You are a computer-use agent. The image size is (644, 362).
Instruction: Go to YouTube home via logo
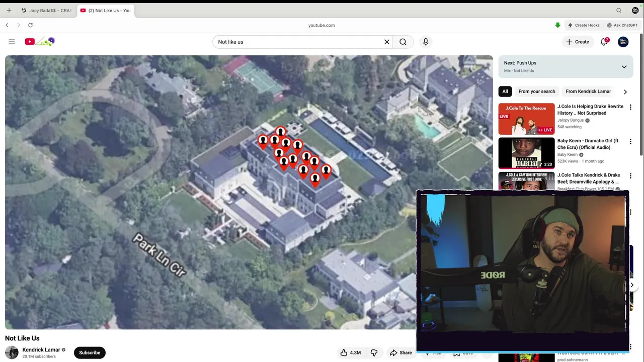tap(40, 42)
